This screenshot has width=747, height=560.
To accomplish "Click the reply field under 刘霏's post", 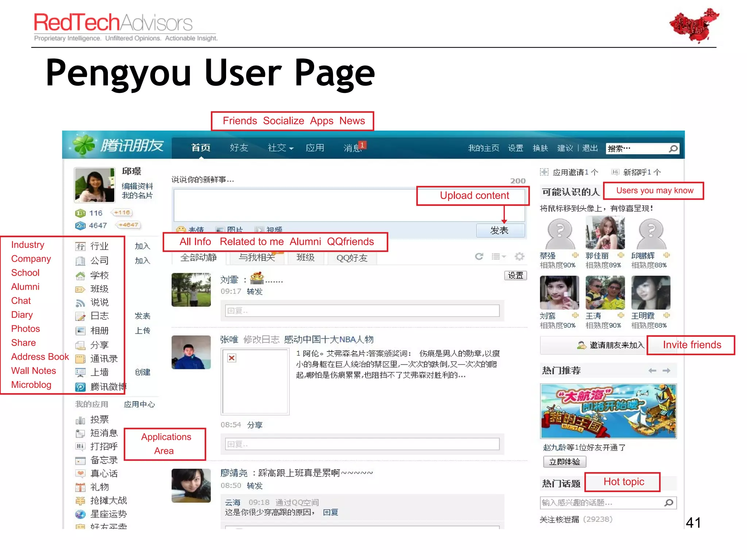I will [362, 311].
